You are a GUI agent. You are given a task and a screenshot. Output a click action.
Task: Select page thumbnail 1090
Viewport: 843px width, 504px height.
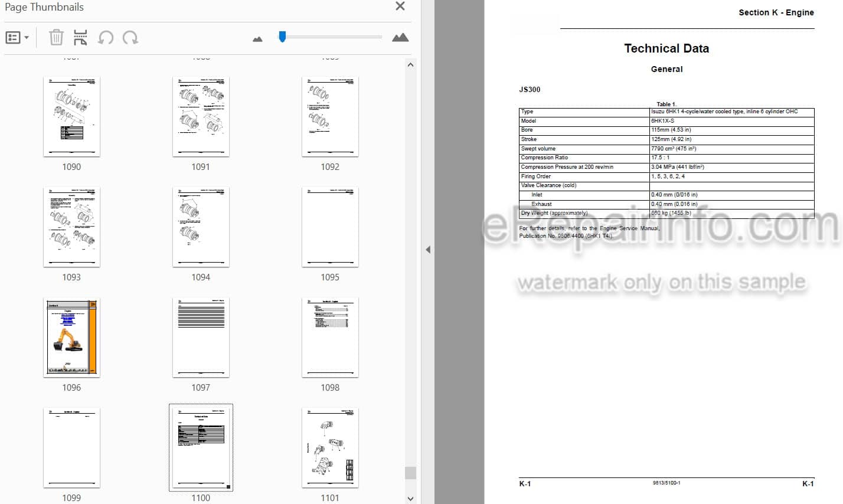coord(71,117)
